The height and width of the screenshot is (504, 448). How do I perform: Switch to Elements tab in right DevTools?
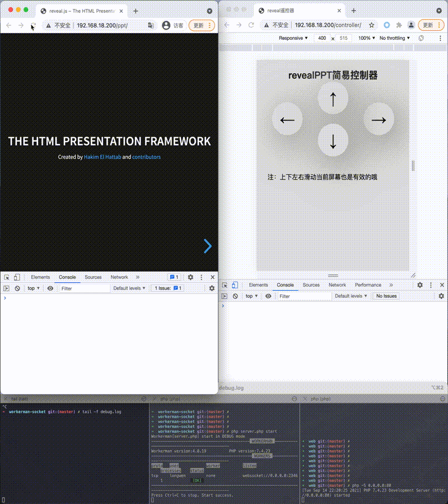point(258,285)
